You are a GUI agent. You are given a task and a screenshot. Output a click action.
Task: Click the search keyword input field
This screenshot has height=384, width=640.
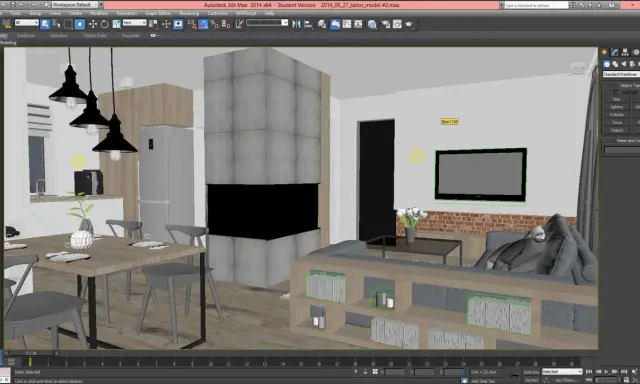[x=536, y=5]
